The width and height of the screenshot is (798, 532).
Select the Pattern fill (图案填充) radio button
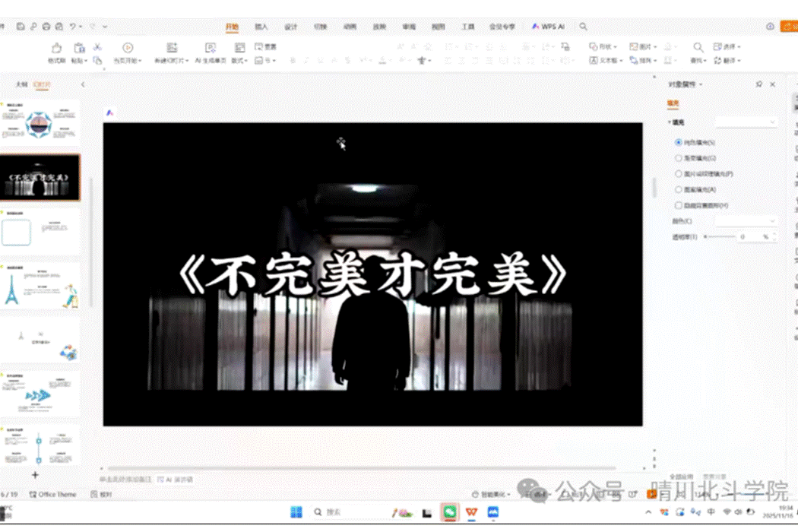(x=679, y=189)
